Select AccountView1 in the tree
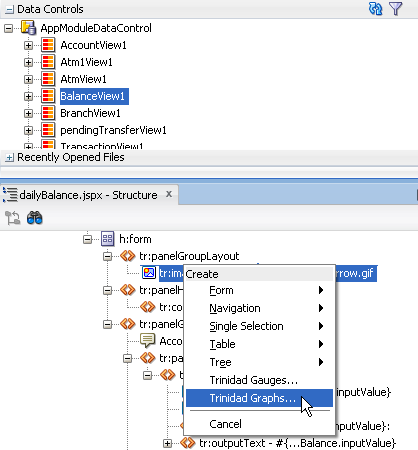418x450 pixels. 93,45
